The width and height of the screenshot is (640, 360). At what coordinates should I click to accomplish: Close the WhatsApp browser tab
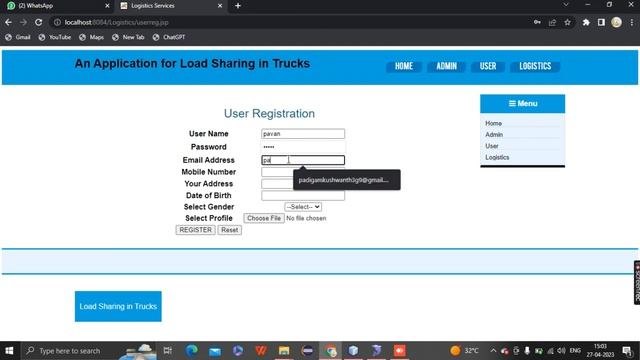(x=107, y=6)
